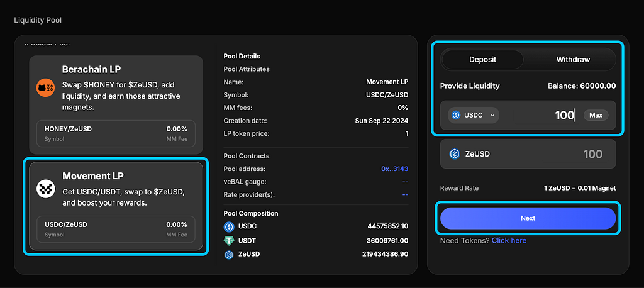Click the '1 ZeUSD = 0.01 Magnet' text
644x288 pixels.
point(580,188)
